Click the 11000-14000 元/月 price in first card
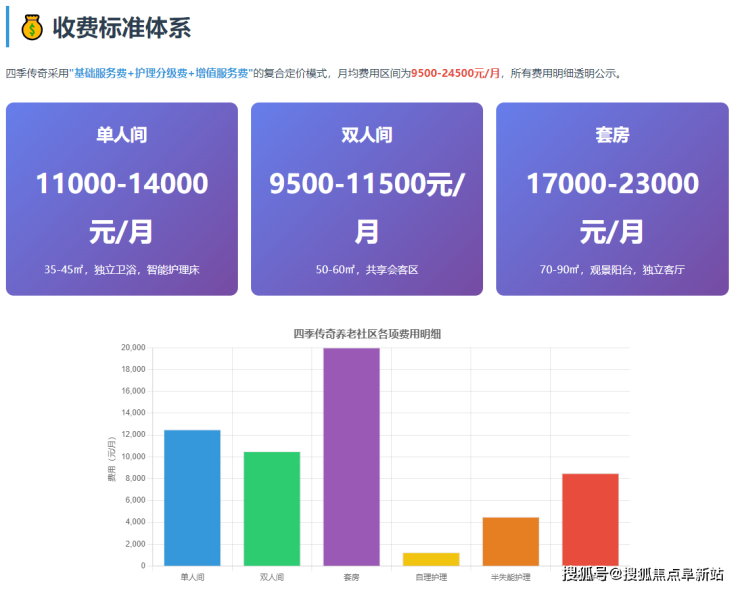This screenshot has width=740, height=590. tap(122, 207)
